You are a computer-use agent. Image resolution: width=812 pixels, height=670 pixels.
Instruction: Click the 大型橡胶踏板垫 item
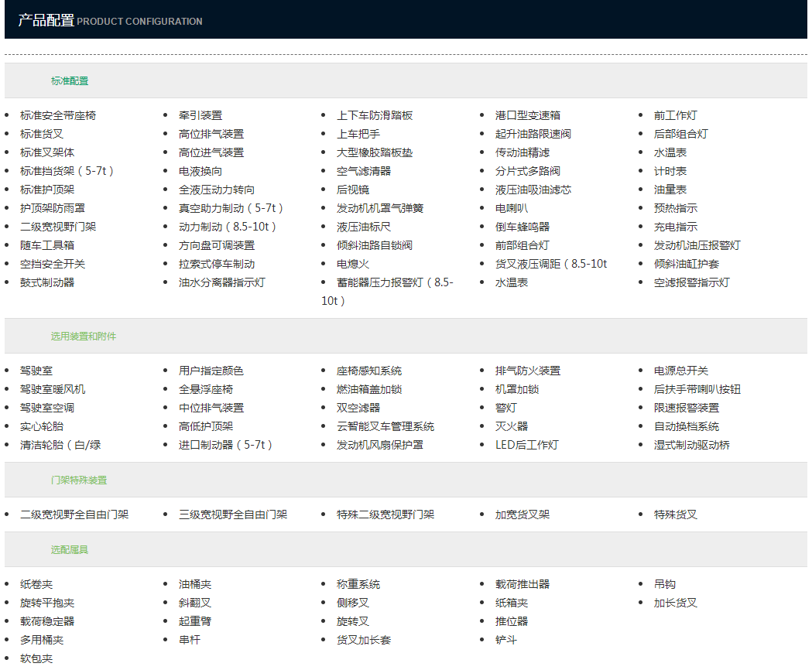[375, 152]
